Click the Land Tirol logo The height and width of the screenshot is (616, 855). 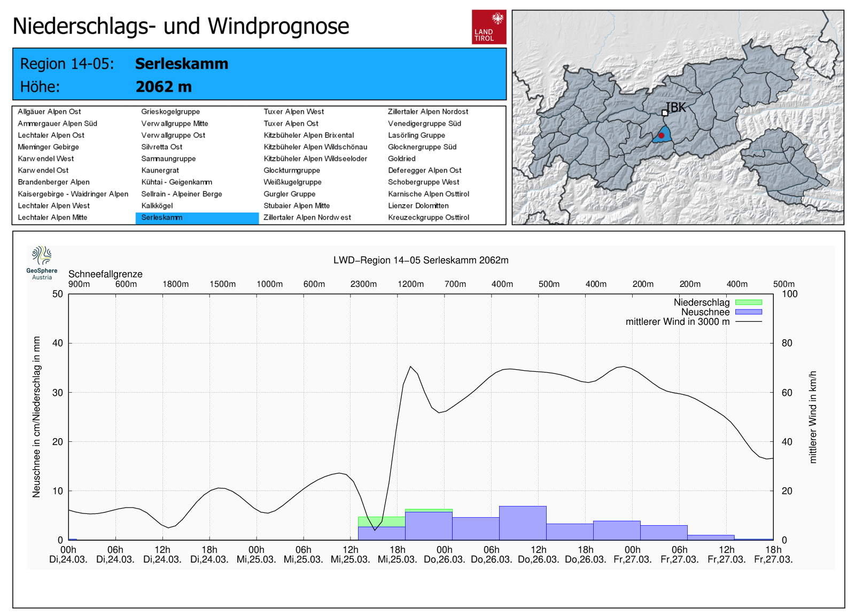coord(488,27)
